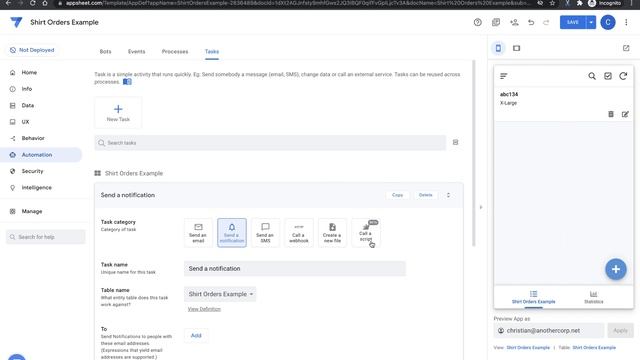
Task: Delete the Send a notification task
Action: [x=425, y=195]
